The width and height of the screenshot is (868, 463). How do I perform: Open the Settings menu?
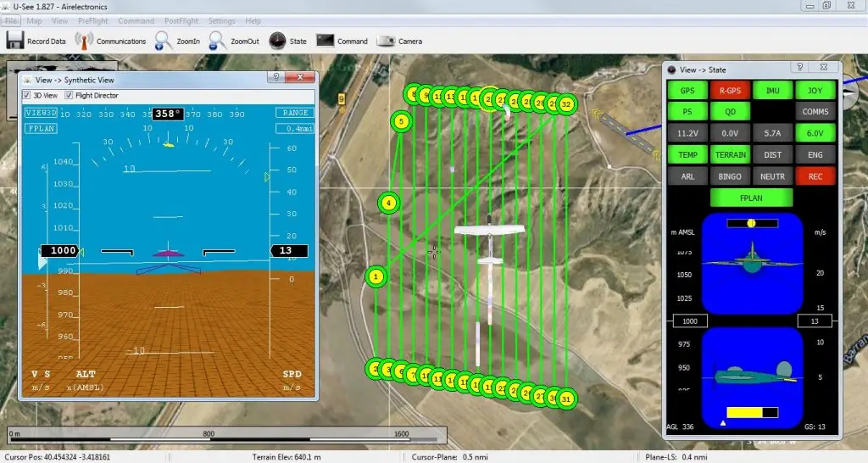(221, 20)
